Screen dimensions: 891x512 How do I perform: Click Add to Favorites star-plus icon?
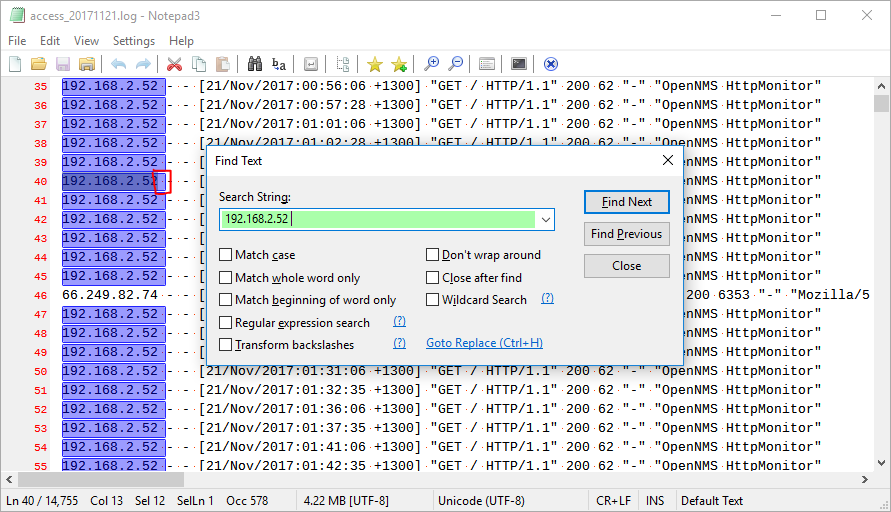click(399, 64)
